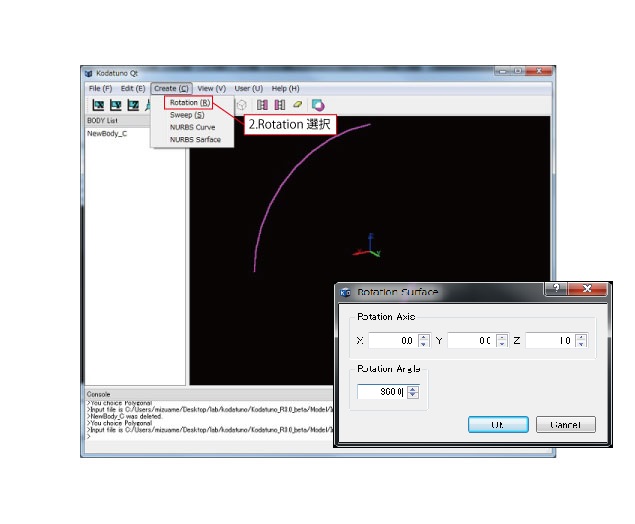635x524 pixels.
Task: Choose Rotation (R) from the Create menu
Action: click(x=189, y=102)
